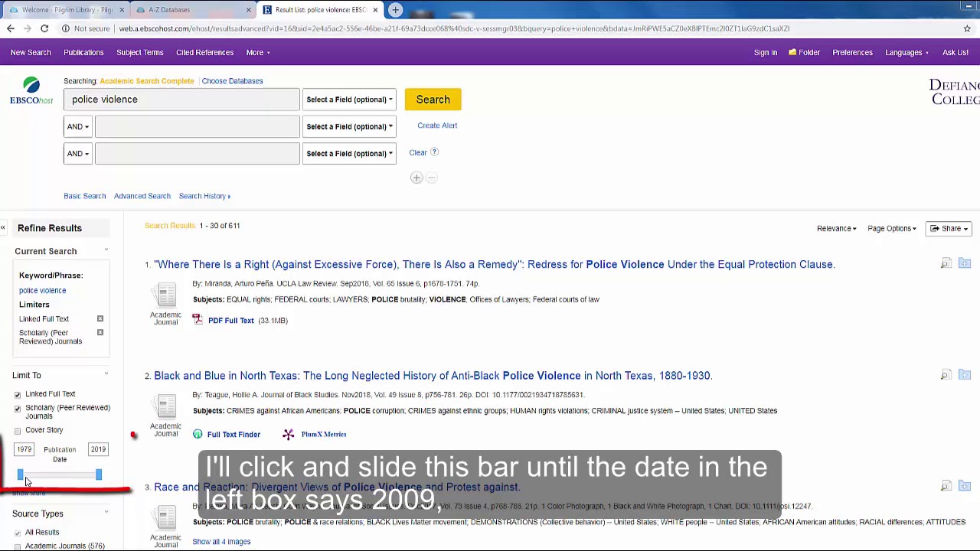Open the first AND boolean operator dropdown

tap(77, 126)
